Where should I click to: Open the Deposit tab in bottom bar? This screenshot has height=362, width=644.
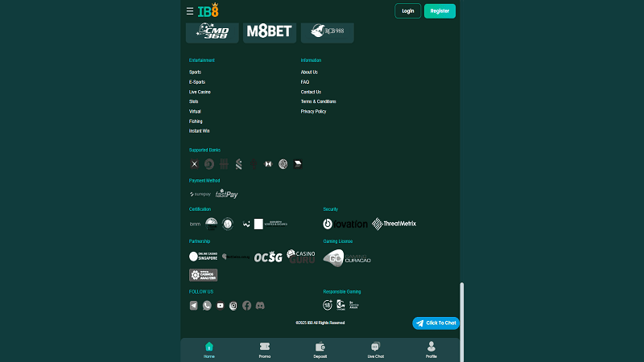coord(320,349)
